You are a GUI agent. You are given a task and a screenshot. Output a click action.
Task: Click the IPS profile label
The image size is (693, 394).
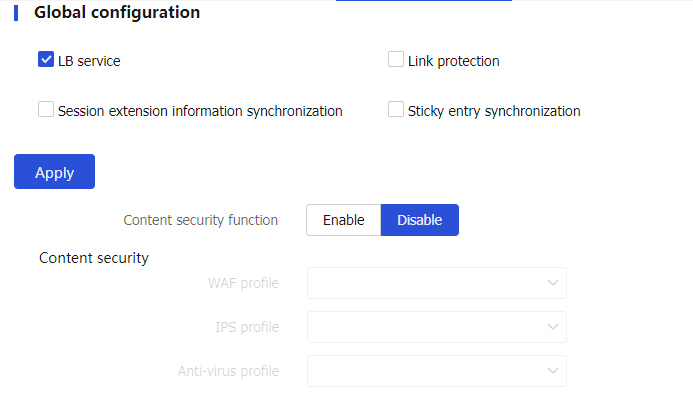tap(247, 327)
